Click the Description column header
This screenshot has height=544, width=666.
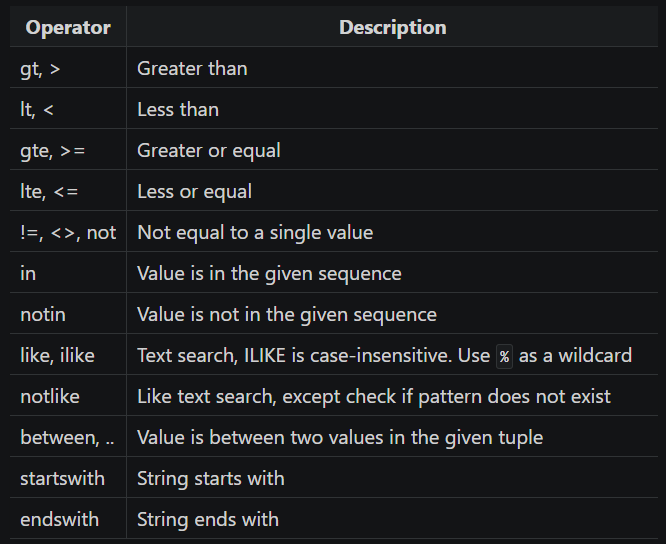(x=392, y=28)
